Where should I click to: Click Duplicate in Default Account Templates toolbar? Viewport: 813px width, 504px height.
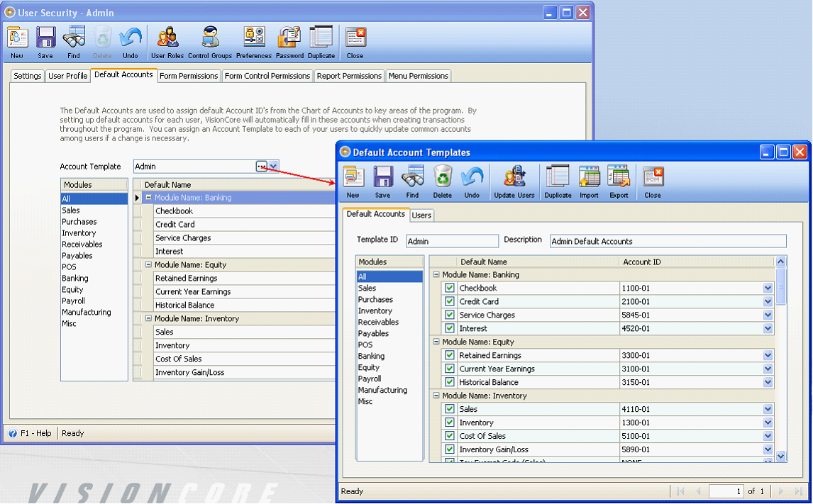[x=558, y=177]
